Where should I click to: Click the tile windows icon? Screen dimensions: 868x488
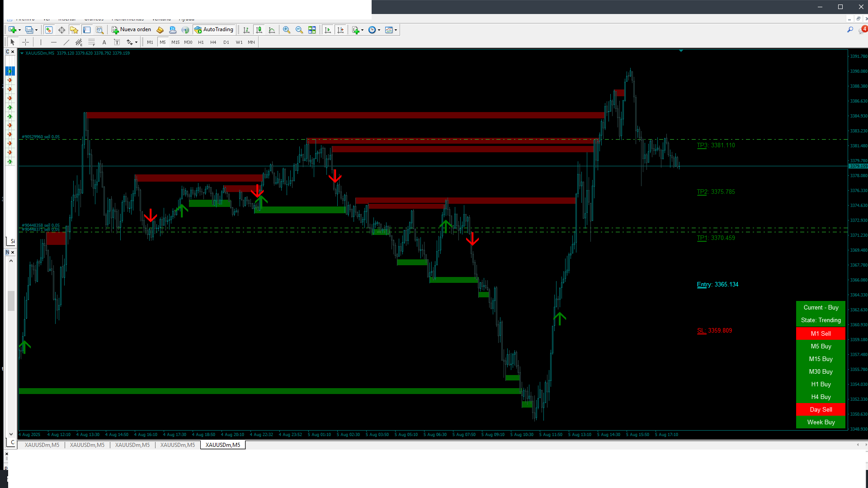tap(312, 30)
